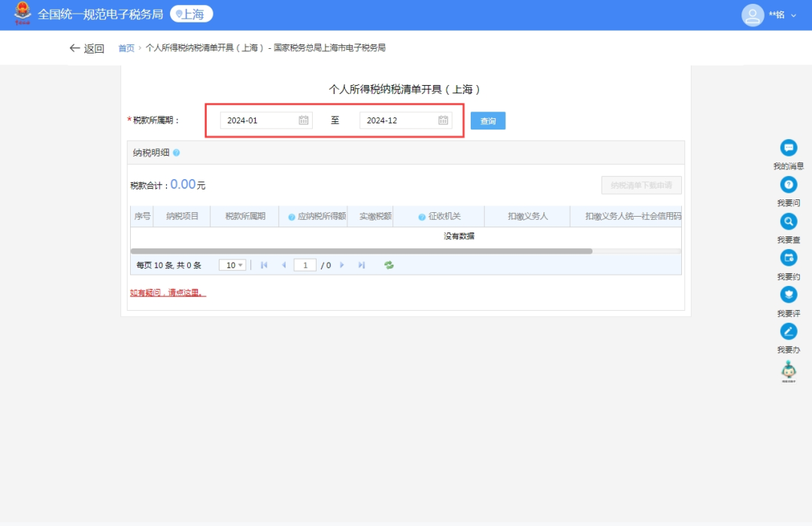Click the 我要约 appointment icon

pyautogui.click(x=788, y=257)
